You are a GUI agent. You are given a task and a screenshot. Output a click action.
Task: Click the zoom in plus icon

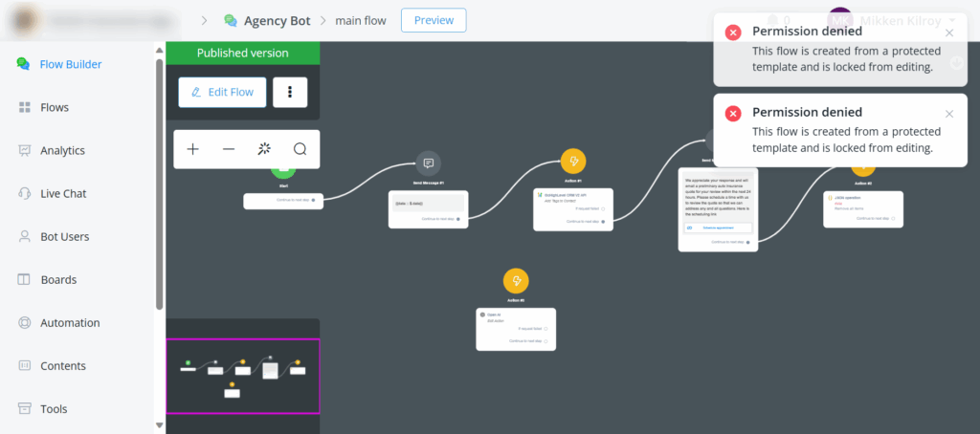(x=193, y=149)
